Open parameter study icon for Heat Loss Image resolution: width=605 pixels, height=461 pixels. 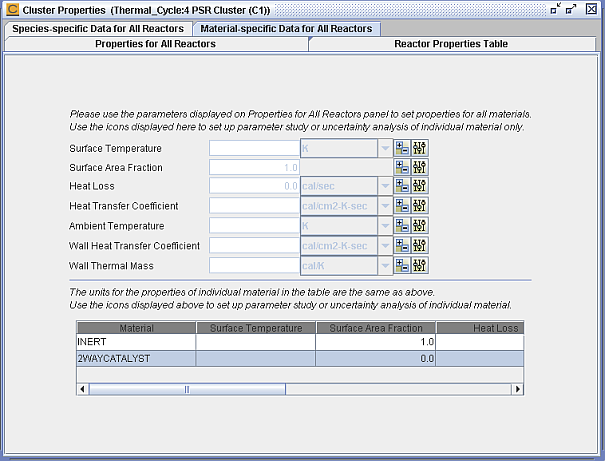(x=402, y=186)
